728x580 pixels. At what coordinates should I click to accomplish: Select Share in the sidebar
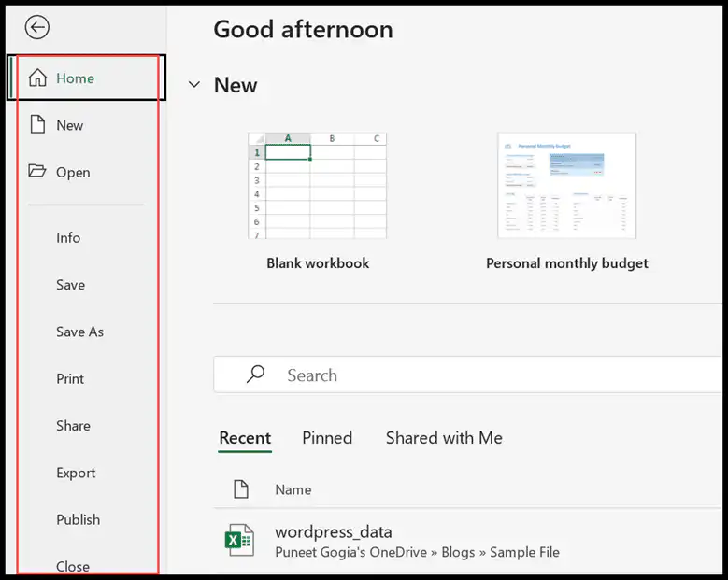click(73, 426)
